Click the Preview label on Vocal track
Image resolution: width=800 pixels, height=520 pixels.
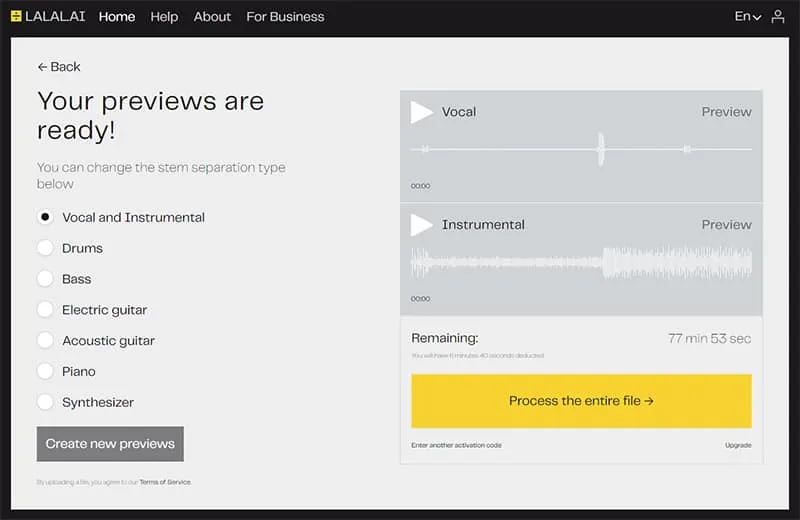pyautogui.click(x=727, y=112)
